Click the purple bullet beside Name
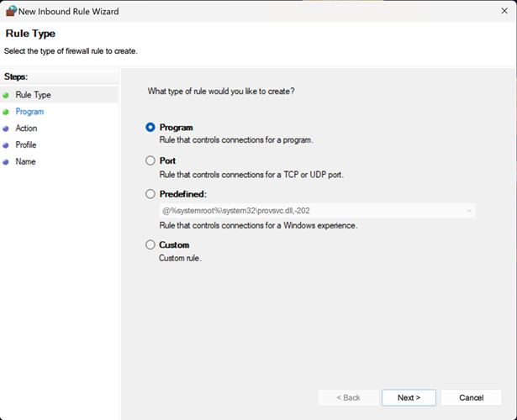This screenshot has width=517, height=420. (6, 162)
